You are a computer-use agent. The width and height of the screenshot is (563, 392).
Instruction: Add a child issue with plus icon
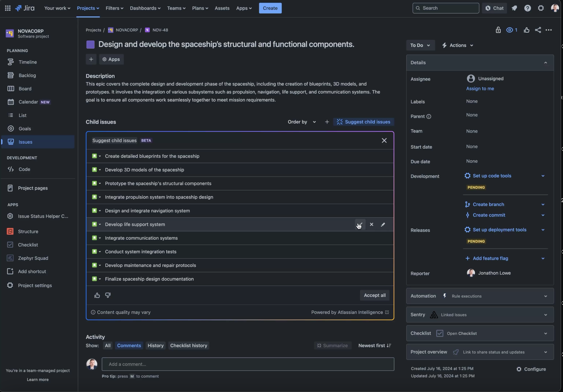pos(327,122)
